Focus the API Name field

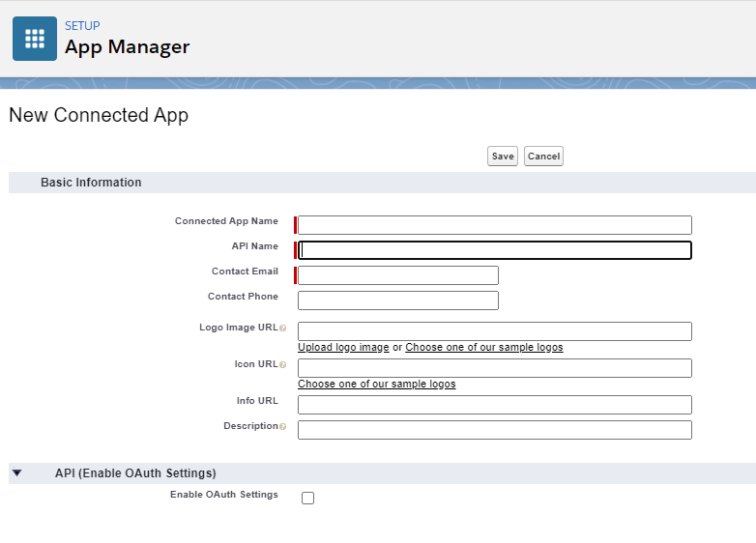coord(495,250)
